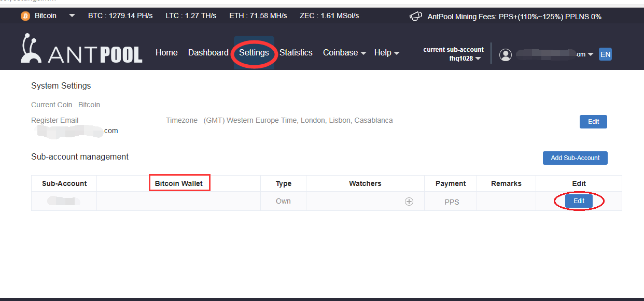Go to the Home page

tap(166, 52)
